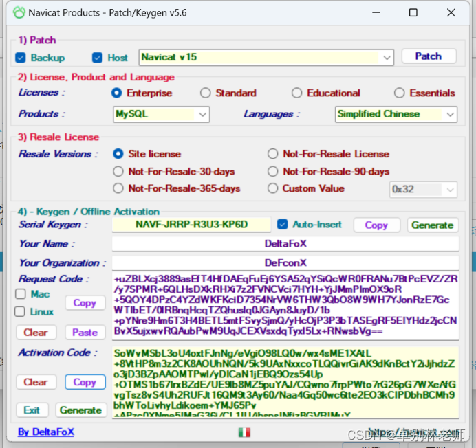
Task: Open the Simplified Chinese language dropdown
Action: pos(396,114)
